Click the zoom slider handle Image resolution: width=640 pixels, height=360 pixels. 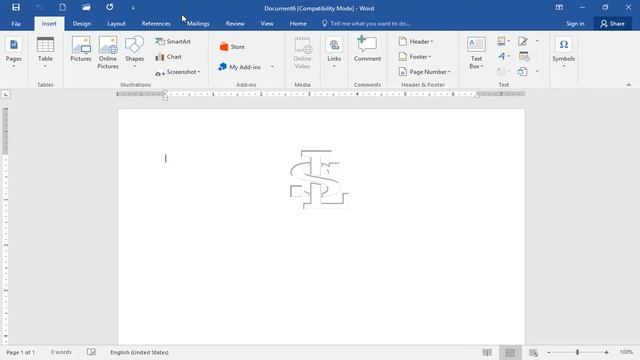[x=577, y=352]
